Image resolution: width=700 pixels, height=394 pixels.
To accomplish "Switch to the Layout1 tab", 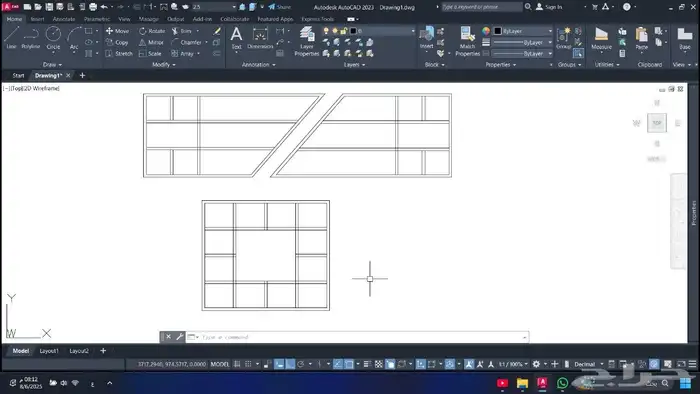I will 49,351.
